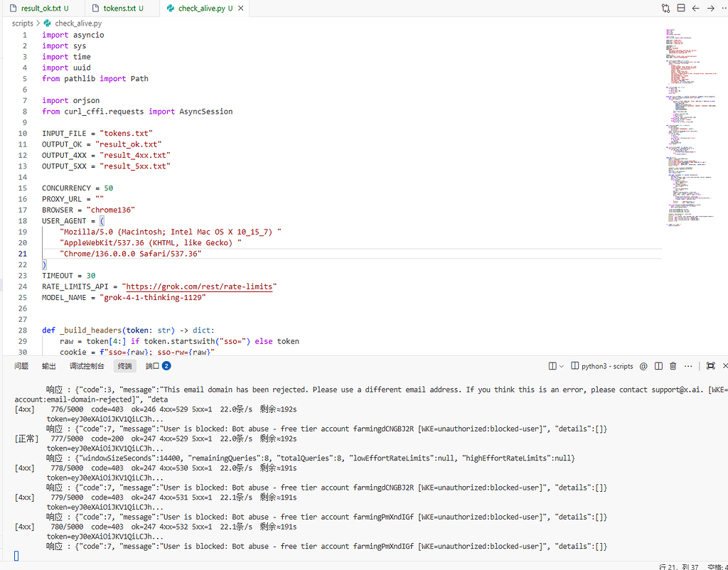The width and height of the screenshot is (728, 570).
Task: Select the python3 - scripts terminal
Action: pyautogui.click(x=601, y=366)
